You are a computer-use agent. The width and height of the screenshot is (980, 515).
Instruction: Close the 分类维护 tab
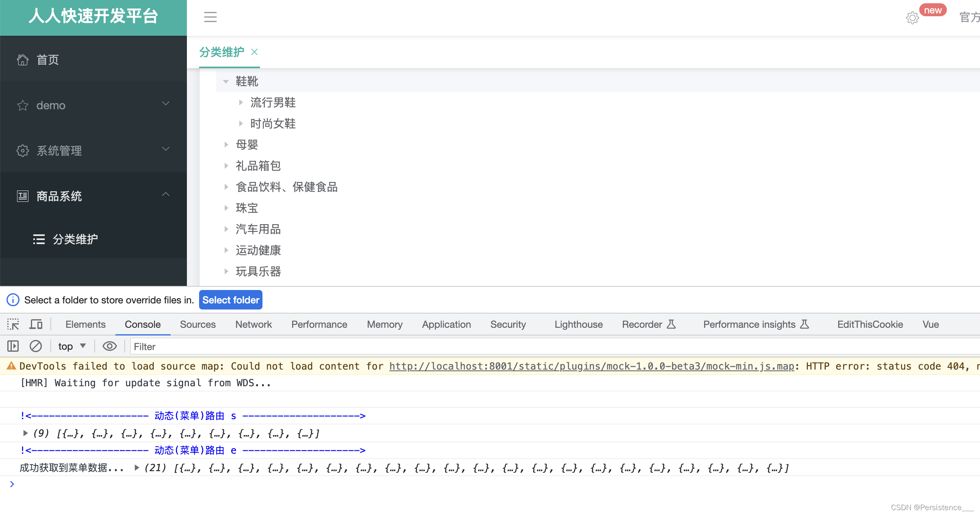tap(254, 52)
